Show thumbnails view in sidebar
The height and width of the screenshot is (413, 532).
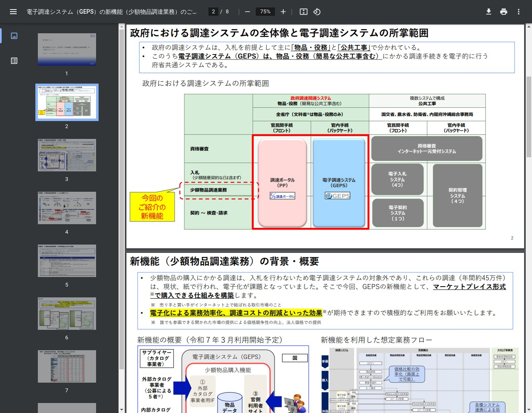coord(14,36)
